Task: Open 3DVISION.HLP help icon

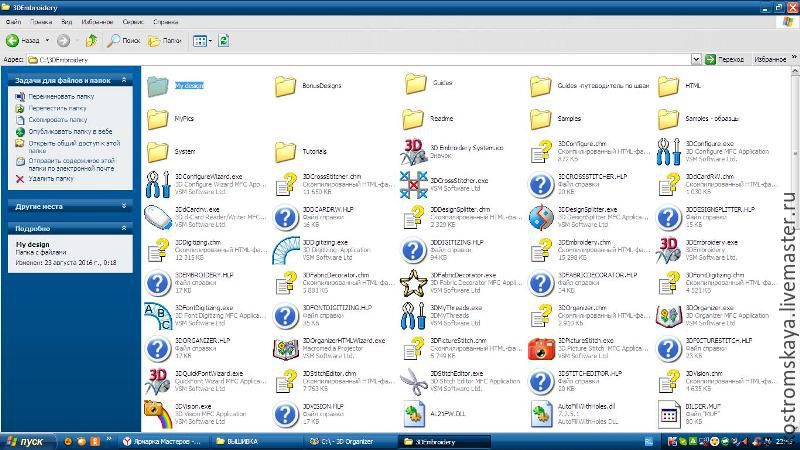Action: (286, 414)
